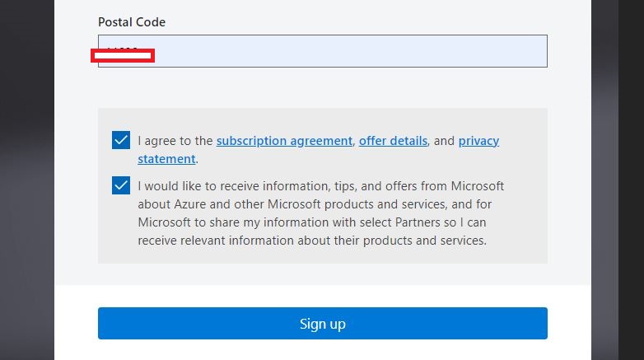The width and height of the screenshot is (644, 360).
Task: Click the word "statement" in the privacy link
Action: [166, 159]
